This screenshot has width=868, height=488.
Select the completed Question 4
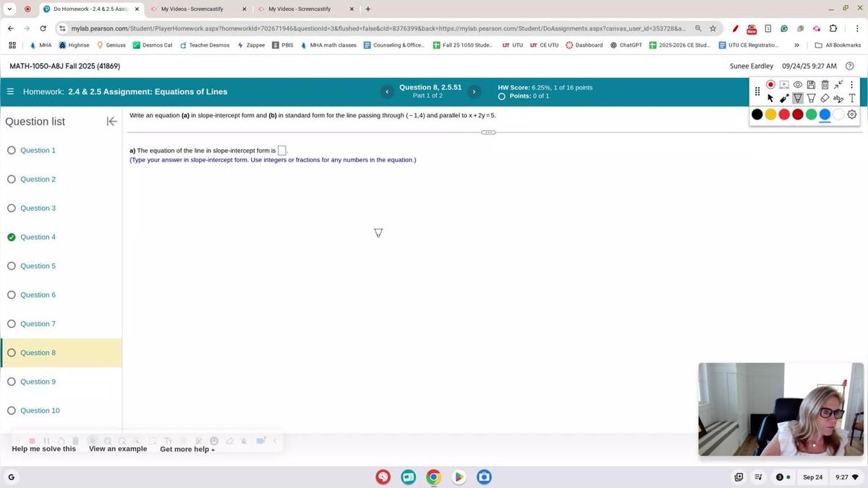[x=38, y=237]
